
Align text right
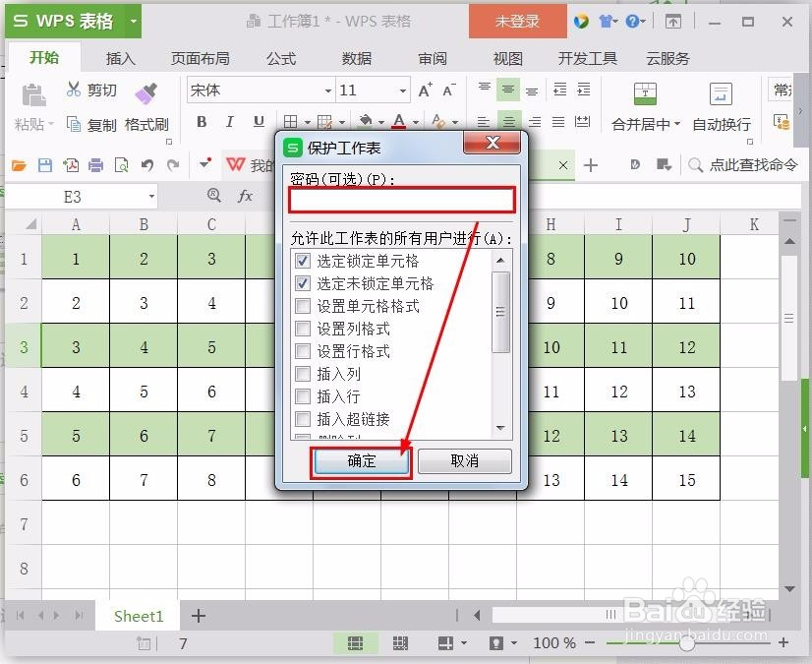pyautogui.click(x=535, y=122)
